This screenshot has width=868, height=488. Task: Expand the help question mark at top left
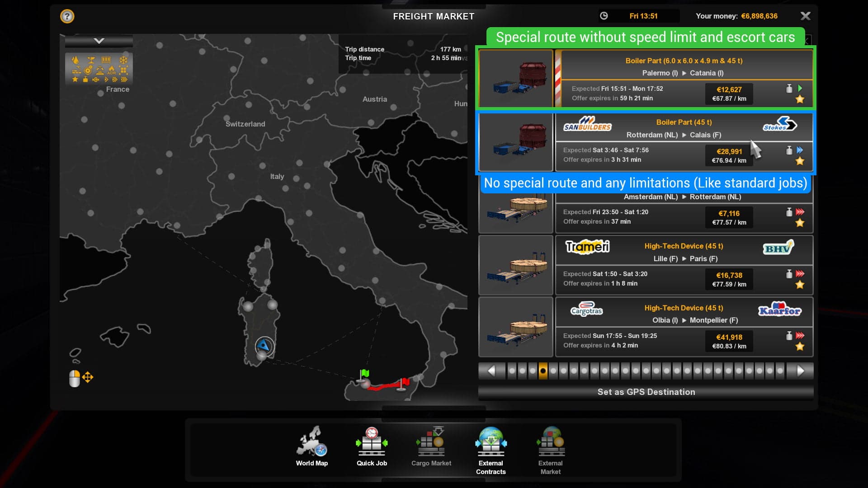point(67,16)
